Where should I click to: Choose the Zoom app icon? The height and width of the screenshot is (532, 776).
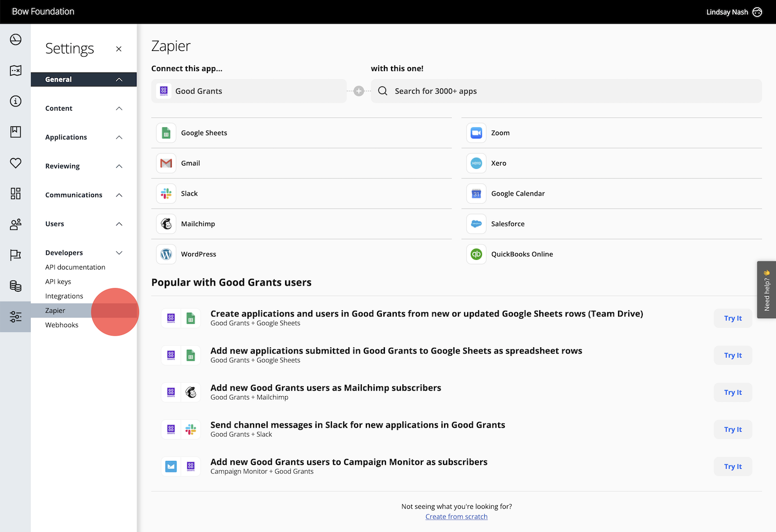tap(476, 133)
